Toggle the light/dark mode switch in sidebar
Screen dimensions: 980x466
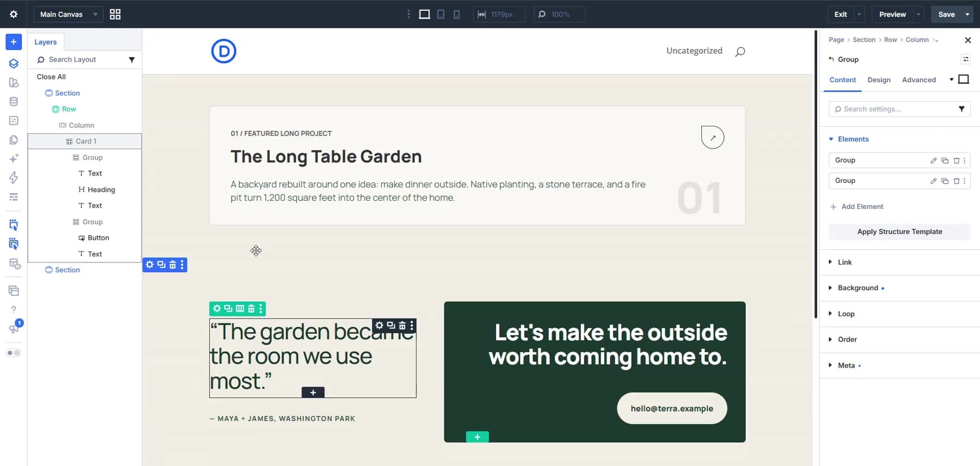pyautogui.click(x=14, y=353)
